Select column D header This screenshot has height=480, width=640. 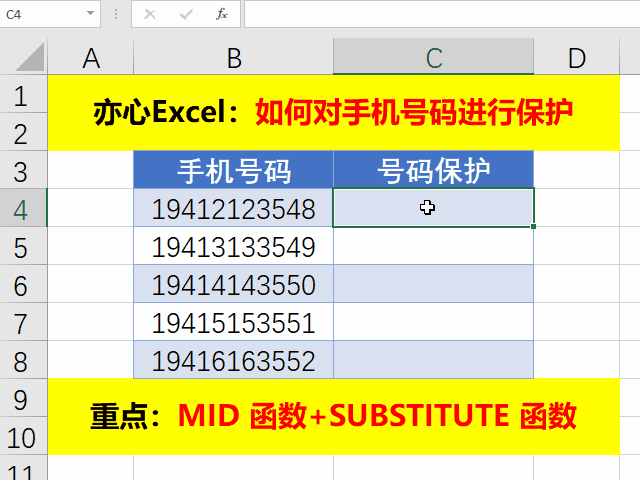point(576,58)
